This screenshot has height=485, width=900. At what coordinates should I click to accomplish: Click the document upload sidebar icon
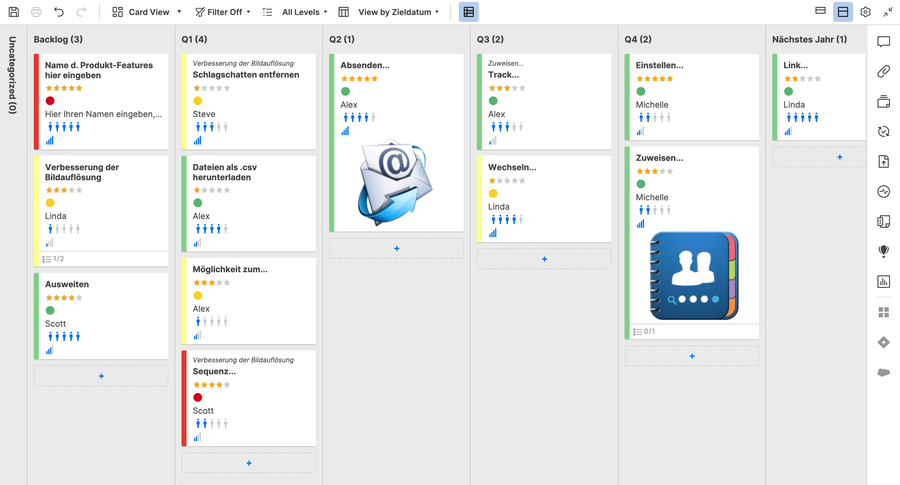pyautogui.click(x=883, y=161)
